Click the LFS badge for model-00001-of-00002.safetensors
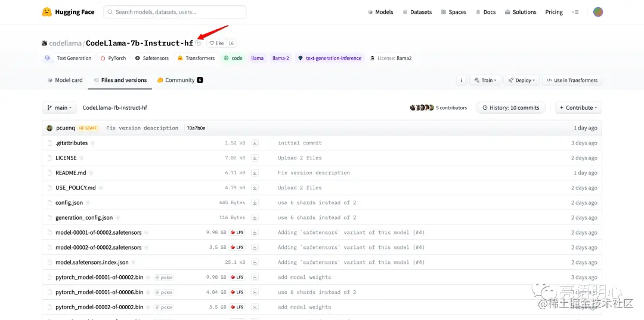The width and height of the screenshot is (644, 320). point(237,232)
